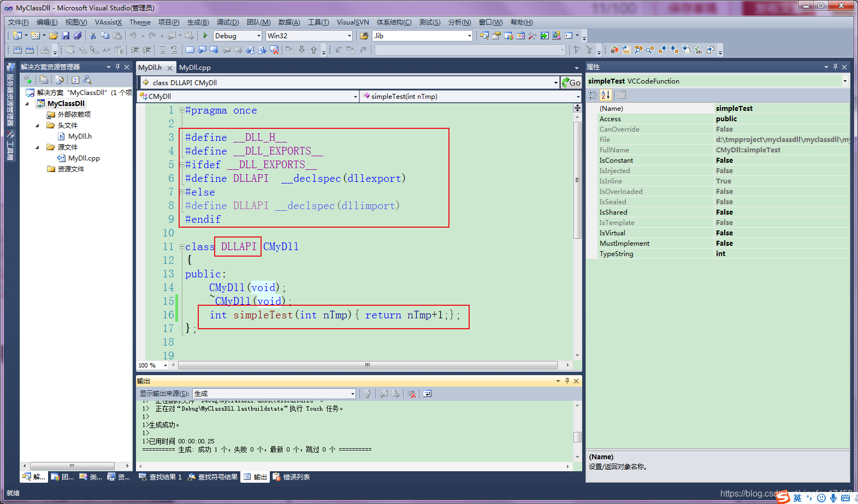The height and width of the screenshot is (504, 858).
Task: Select MyDll.cpp in Solution Explorer
Action: (x=84, y=158)
